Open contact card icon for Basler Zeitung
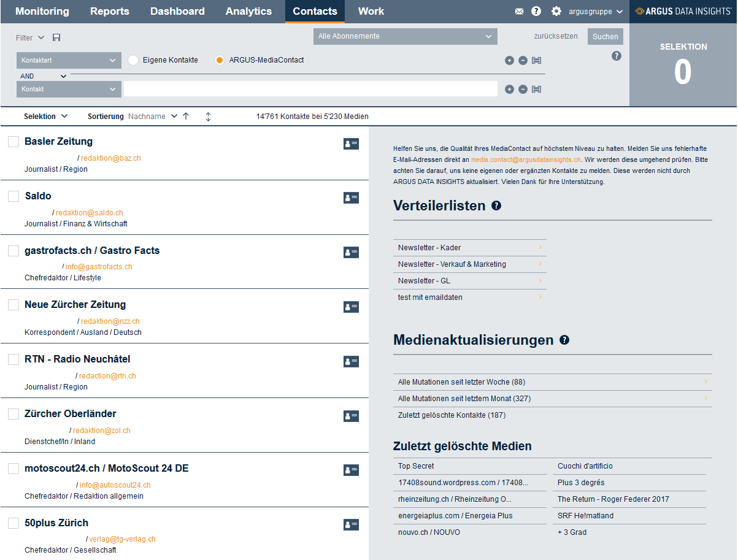This screenshot has width=738, height=560. coord(351,144)
